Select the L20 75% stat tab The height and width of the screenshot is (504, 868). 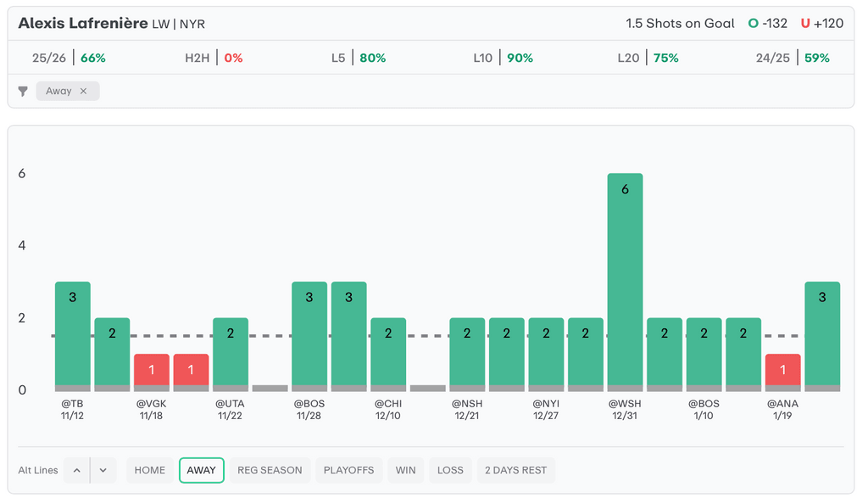[648, 58]
